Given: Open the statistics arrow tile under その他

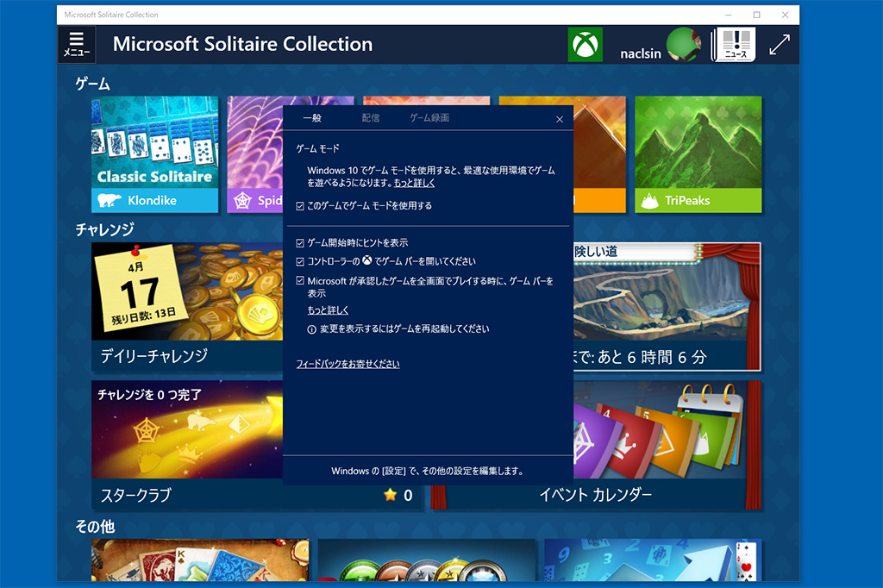Looking at the screenshot, I should click(653, 560).
